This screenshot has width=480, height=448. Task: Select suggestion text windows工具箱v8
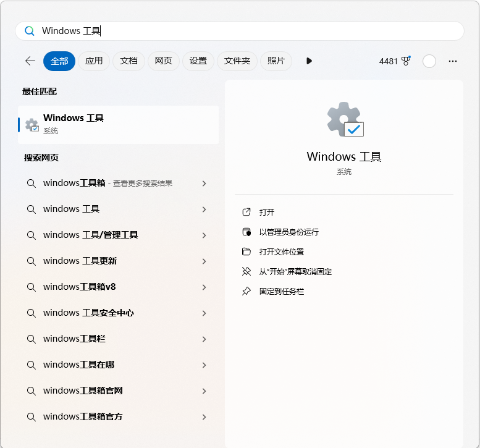pyautogui.click(x=80, y=287)
